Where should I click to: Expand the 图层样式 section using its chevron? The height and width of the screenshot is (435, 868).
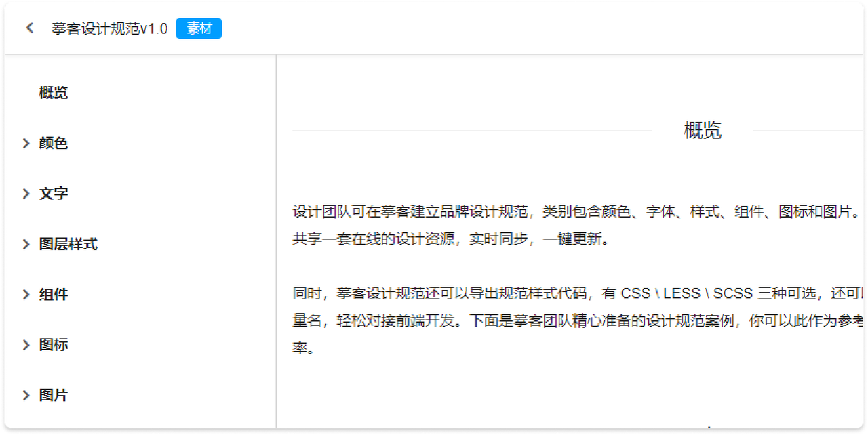click(26, 244)
